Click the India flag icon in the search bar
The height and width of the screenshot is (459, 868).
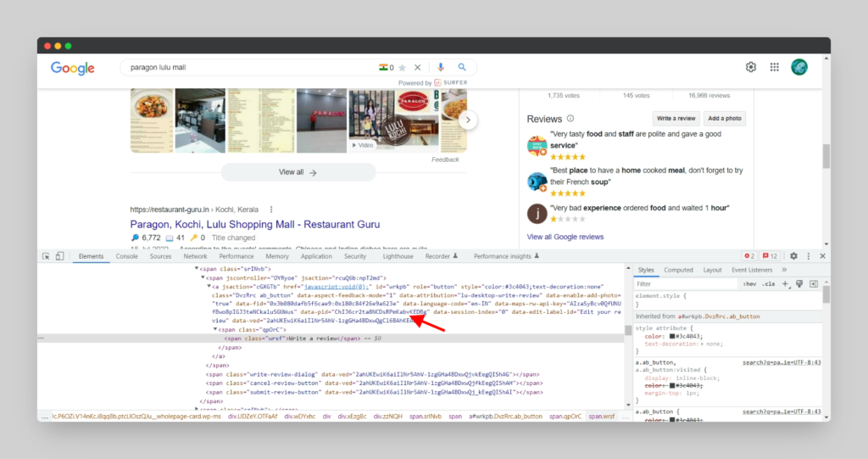[x=383, y=67]
